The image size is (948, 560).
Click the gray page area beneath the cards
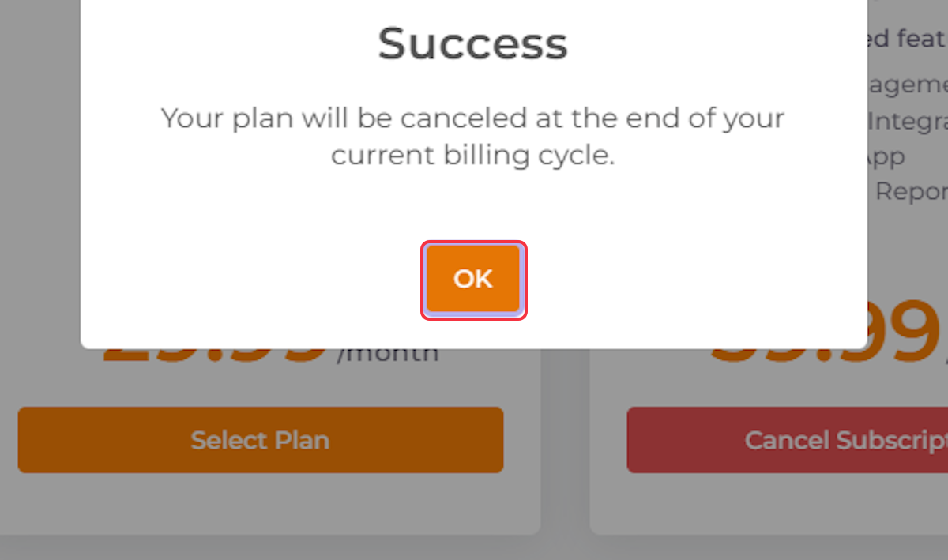474,548
